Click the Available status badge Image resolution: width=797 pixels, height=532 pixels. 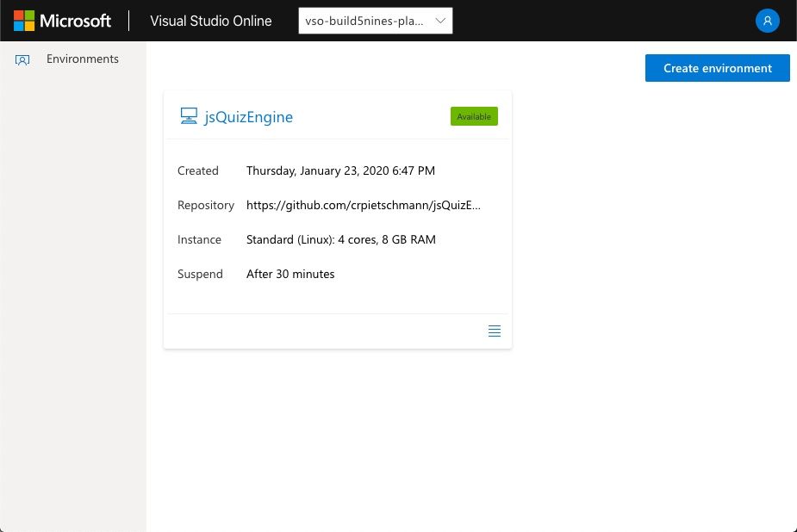(x=474, y=116)
